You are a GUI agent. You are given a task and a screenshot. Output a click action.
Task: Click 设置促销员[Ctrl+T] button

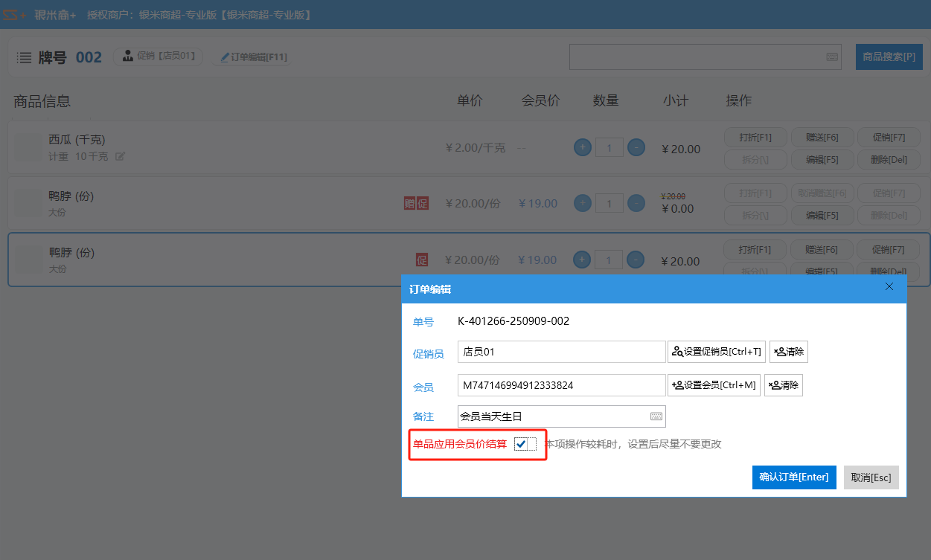[716, 352]
